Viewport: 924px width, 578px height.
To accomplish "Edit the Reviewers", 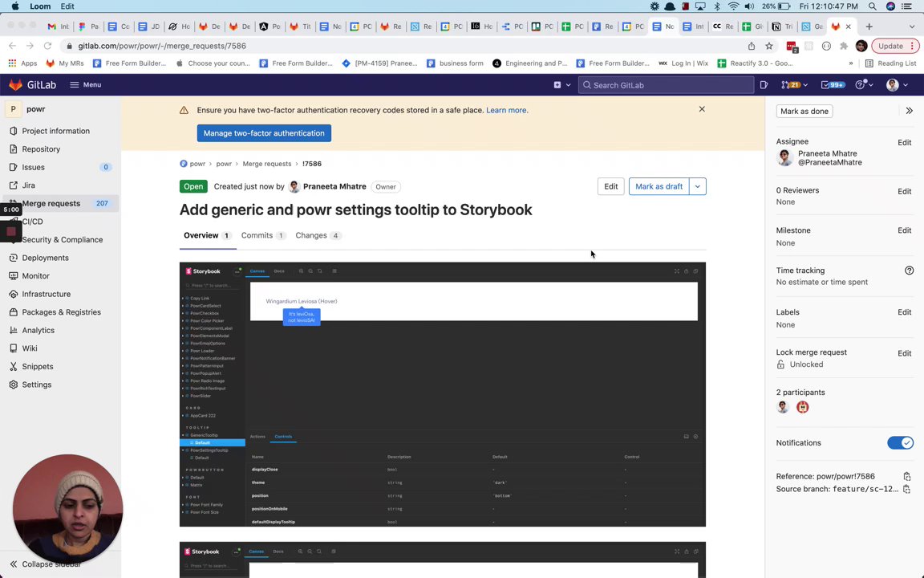I will 904,192.
